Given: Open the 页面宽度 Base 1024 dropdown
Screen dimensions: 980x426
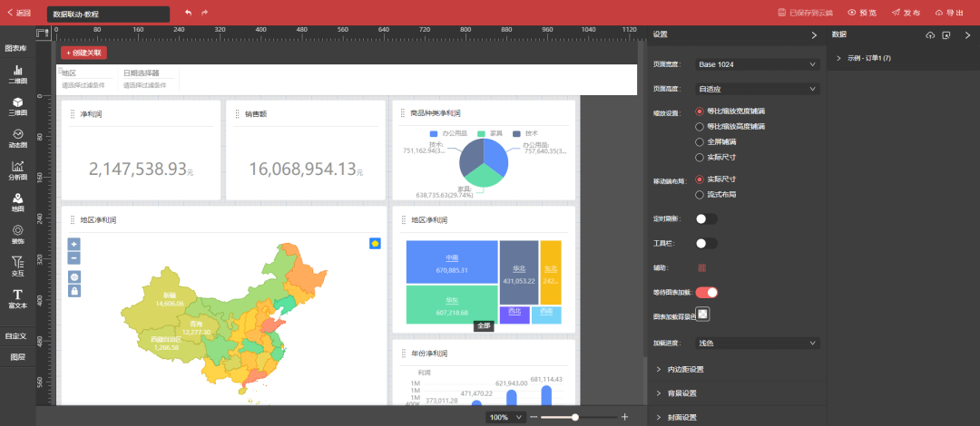Looking at the screenshot, I should 758,64.
